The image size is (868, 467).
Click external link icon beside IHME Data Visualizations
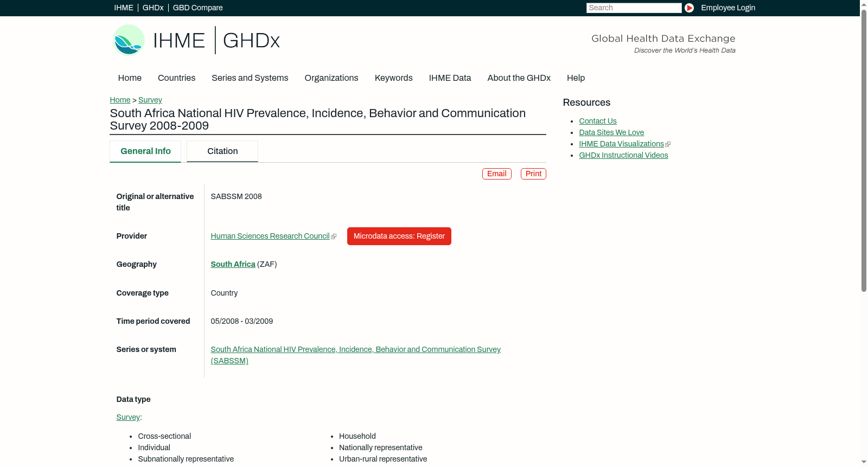point(668,144)
